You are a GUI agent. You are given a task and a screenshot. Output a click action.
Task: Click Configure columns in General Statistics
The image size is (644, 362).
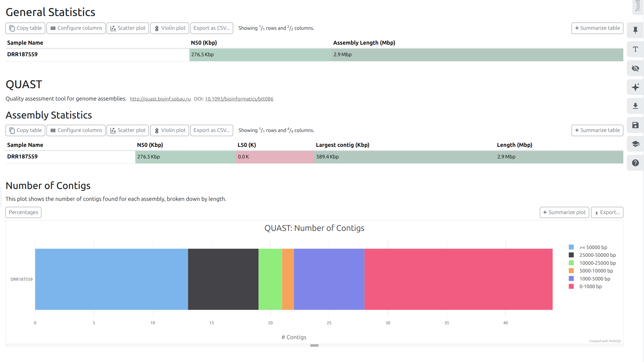(76, 28)
